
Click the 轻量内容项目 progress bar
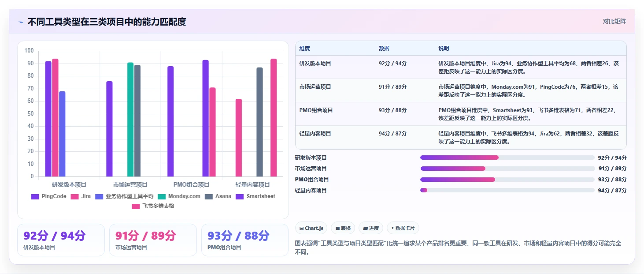pyautogui.click(x=507, y=190)
